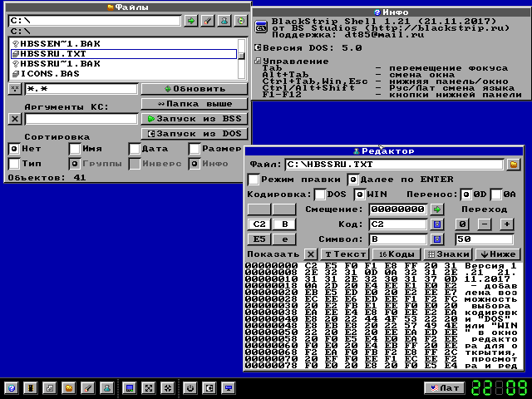Image resolution: width=532 pixels, height=399 pixels.
Task: Toggle the Инфо option
Action: 195,164
